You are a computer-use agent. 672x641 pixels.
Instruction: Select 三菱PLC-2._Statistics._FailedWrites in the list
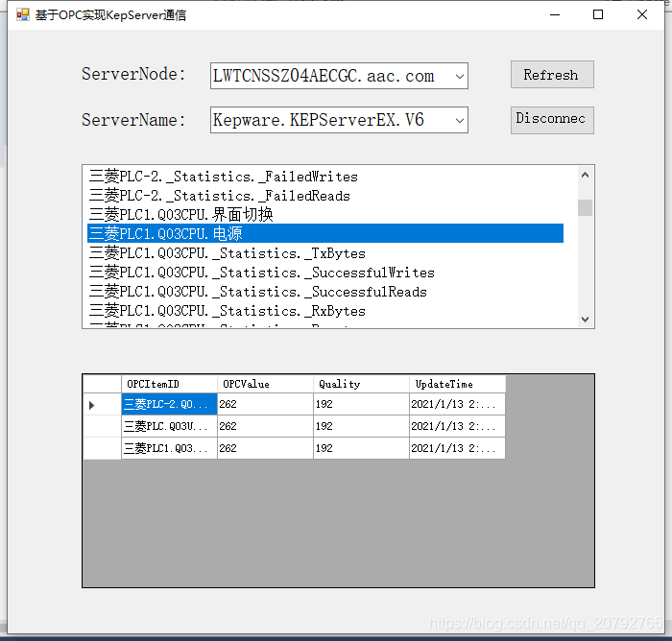pos(325,177)
